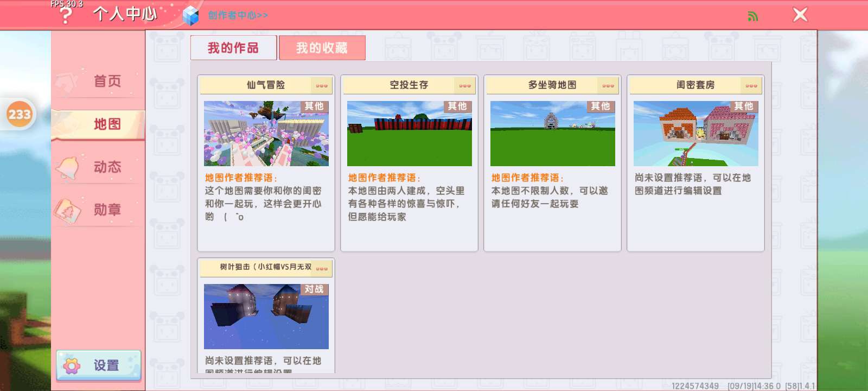The image size is (868, 391).
Task: Tap the 233 orange floating badge
Action: point(20,115)
